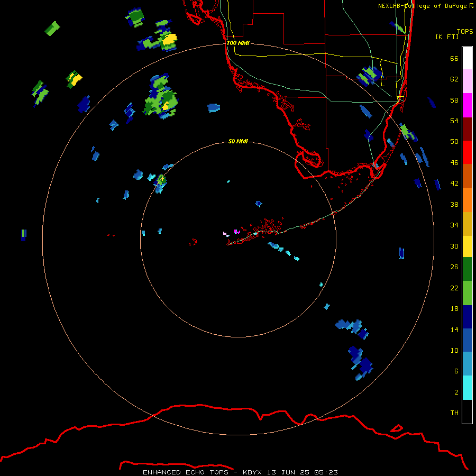Click the sky blue legend swatch

(x=467, y=364)
